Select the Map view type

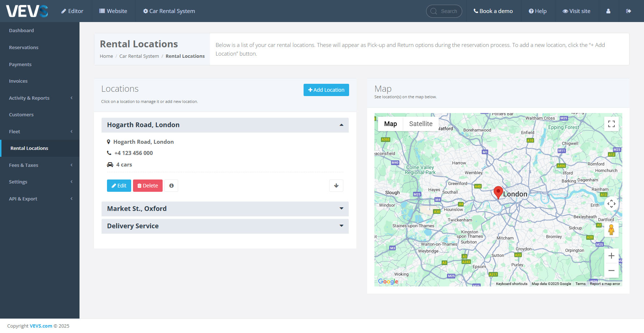click(x=390, y=124)
